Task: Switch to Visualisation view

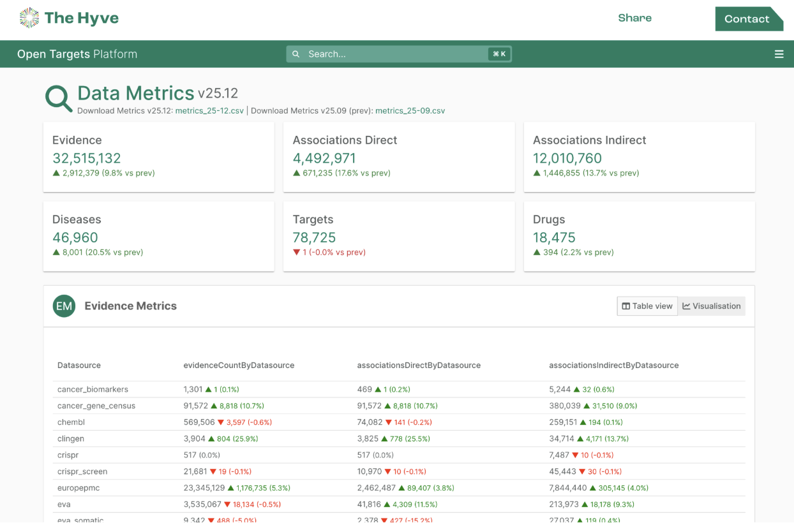Action: (x=711, y=306)
